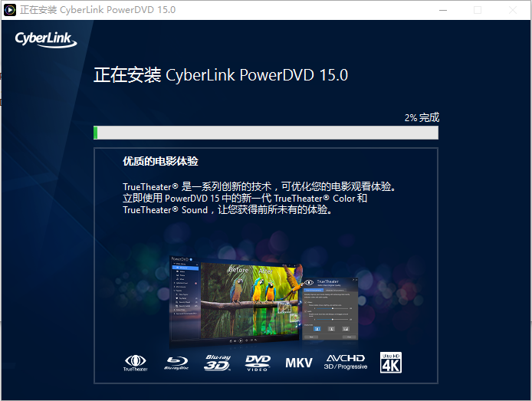This screenshot has width=532, height=401.
Task: Click the "2% 完成" progress percentage text
Action: click(x=422, y=117)
